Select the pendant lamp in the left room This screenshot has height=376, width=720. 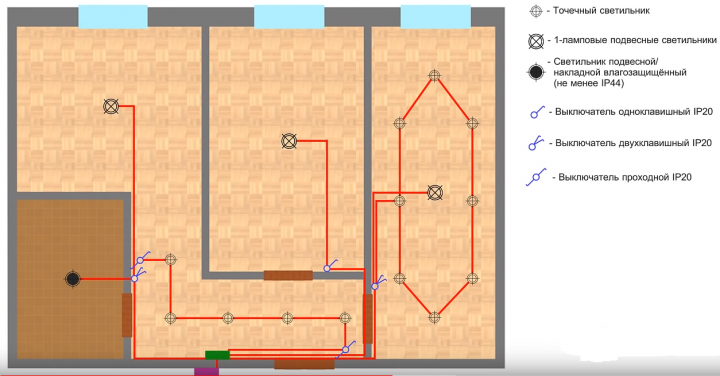[111, 107]
